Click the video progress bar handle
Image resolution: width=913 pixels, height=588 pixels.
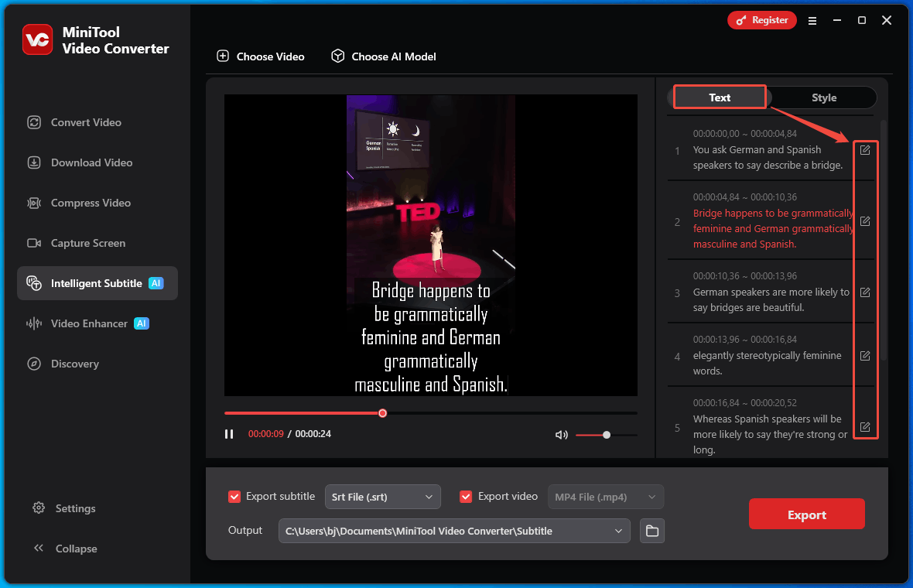[x=382, y=413]
